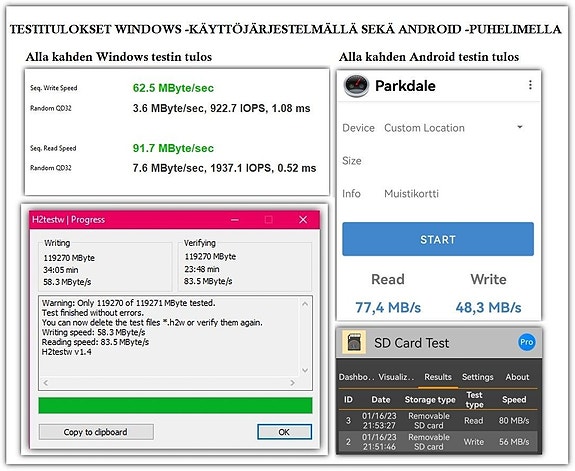Close the H2testw Progress window
This screenshot has width=575, height=471.
click(303, 220)
